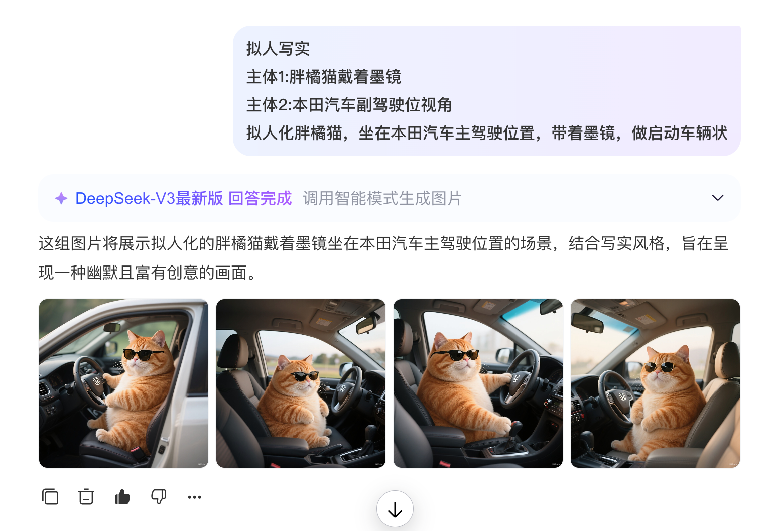This screenshot has height=532, width=774.
Task: Give the answer a thumbs down
Action: [x=159, y=497]
